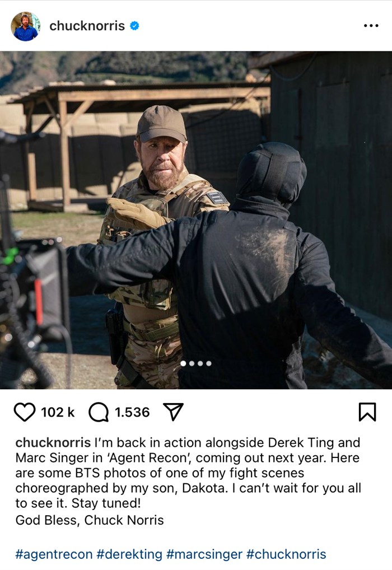
Task: Open comments via speech bubble icon
Action: click(x=99, y=412)
